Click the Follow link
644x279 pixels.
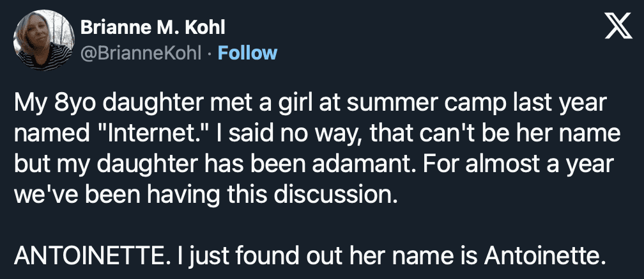[x=247, y=52]
